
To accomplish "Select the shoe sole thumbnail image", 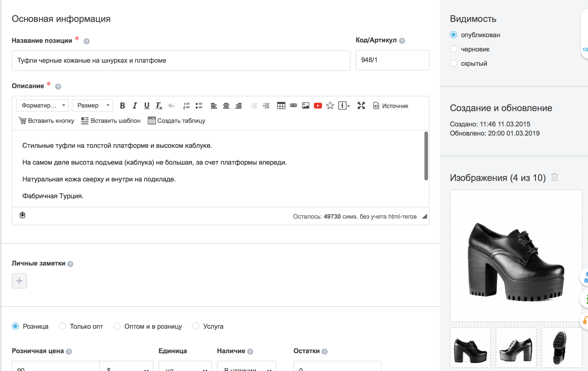I will [x=562, y=348].
